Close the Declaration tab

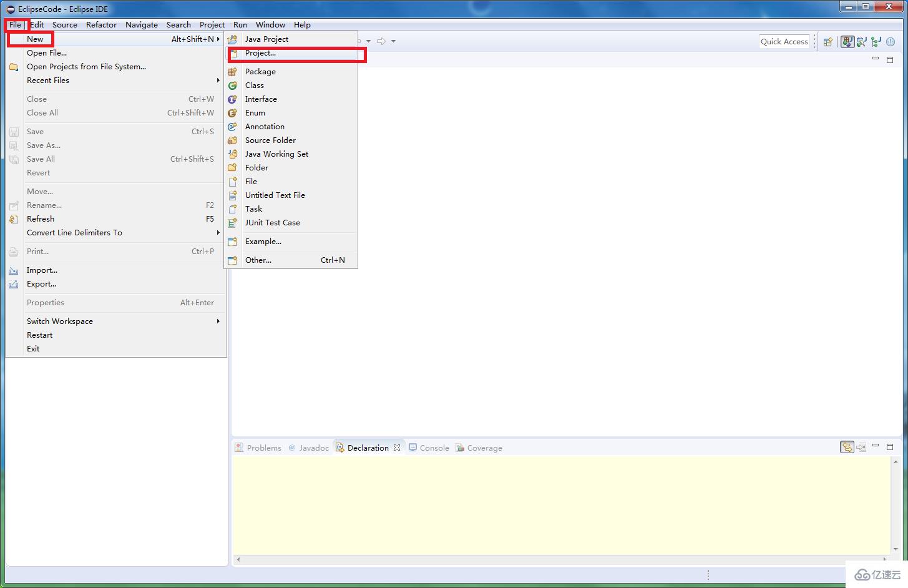397,448
